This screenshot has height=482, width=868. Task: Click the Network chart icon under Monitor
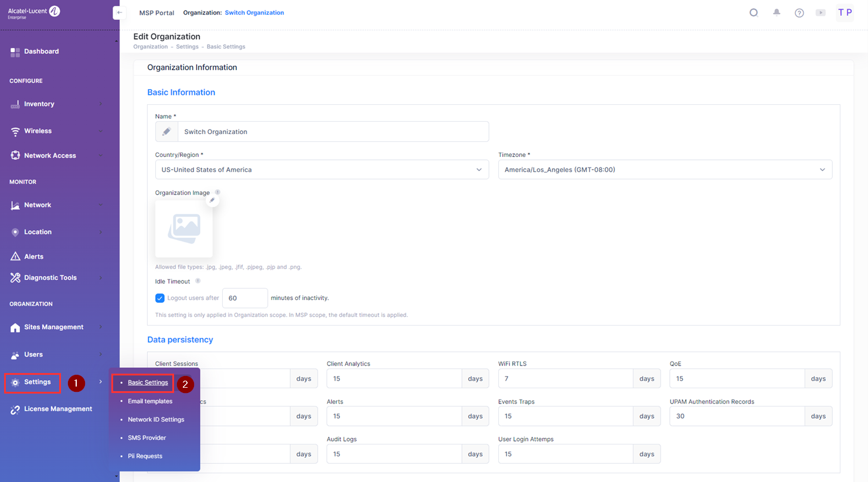(15, 205)
